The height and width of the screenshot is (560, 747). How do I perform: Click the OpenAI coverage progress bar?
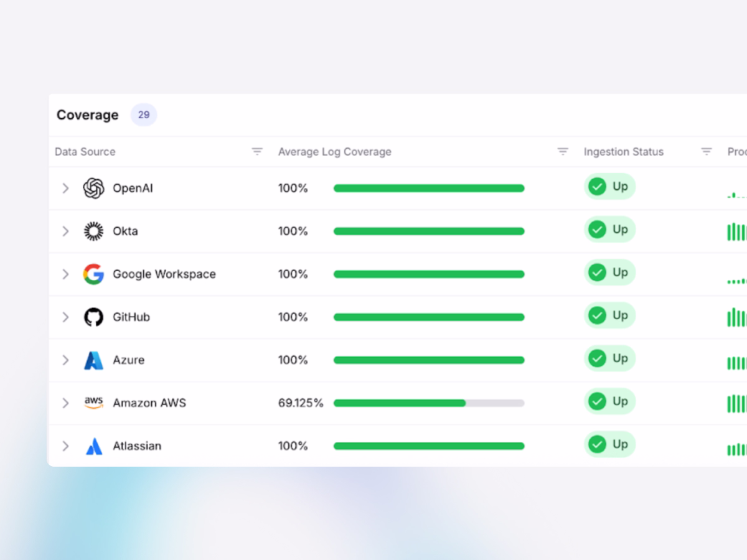click(429, 188)
